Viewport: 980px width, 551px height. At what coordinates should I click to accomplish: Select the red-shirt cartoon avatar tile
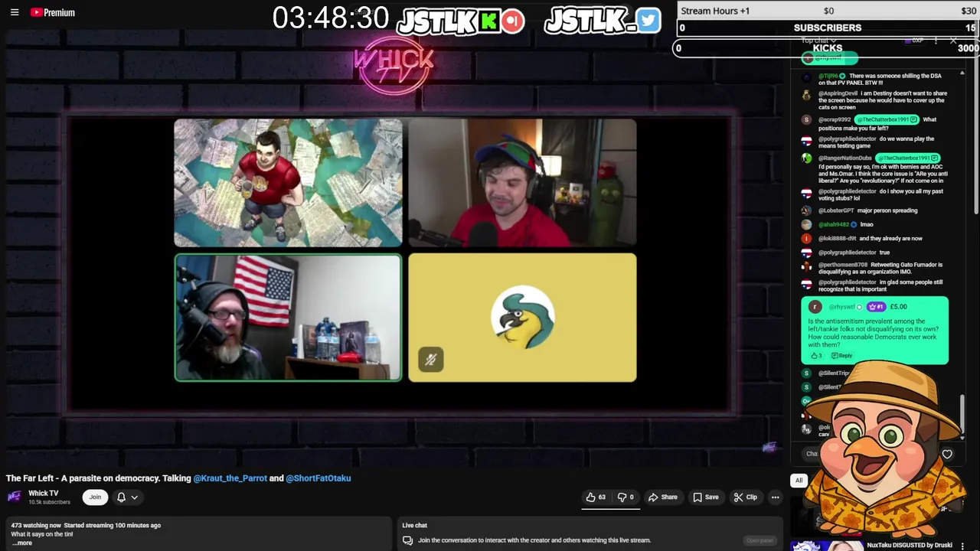click(288, 183)
